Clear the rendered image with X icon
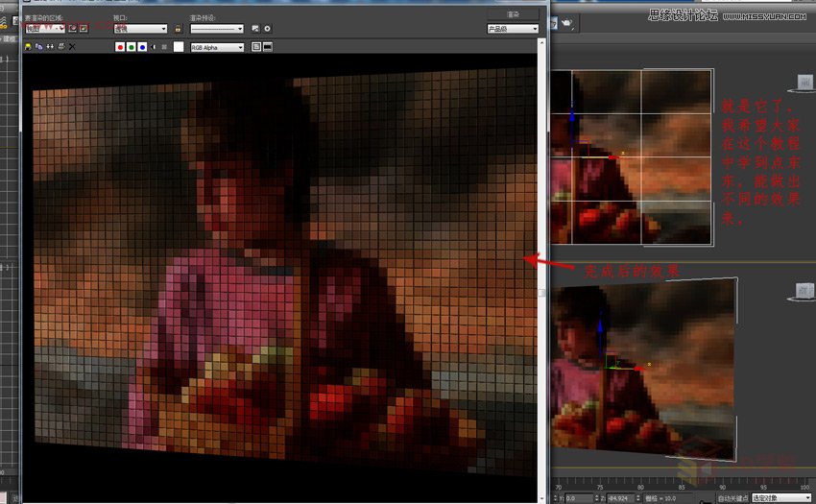This screenshot has width=816, height=504. click(x=72, y=47)
